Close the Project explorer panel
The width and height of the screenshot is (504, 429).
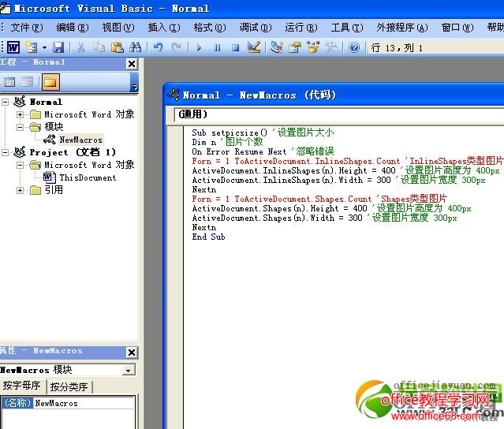[x=132, y=64]
